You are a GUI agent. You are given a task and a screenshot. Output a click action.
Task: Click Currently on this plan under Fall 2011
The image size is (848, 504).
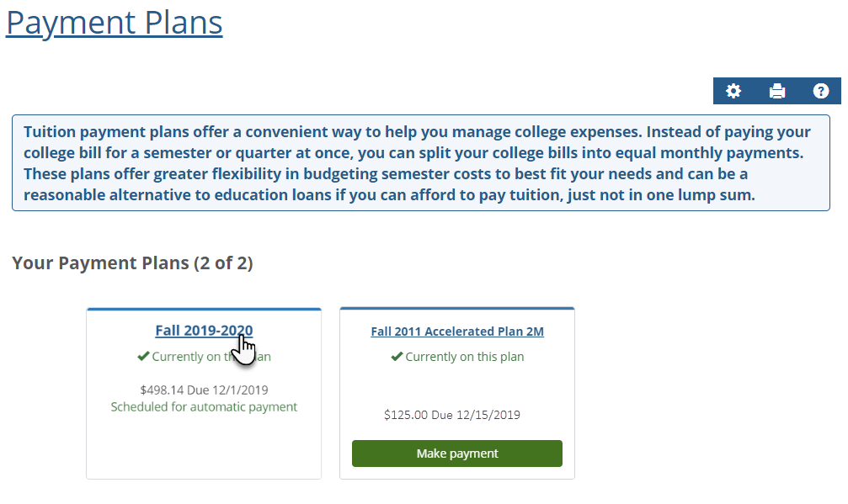pyautogui.click(x=465, y=357)
